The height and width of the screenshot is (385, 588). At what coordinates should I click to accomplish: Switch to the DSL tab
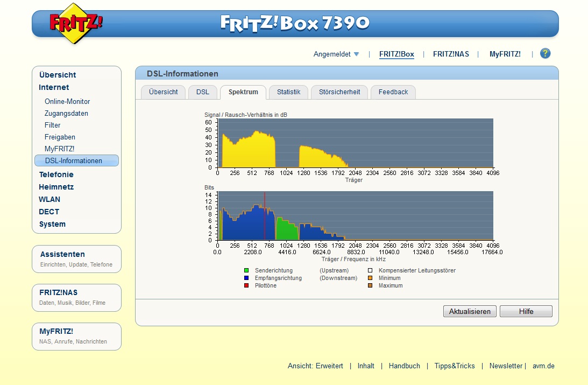click(x=202, y=92)
